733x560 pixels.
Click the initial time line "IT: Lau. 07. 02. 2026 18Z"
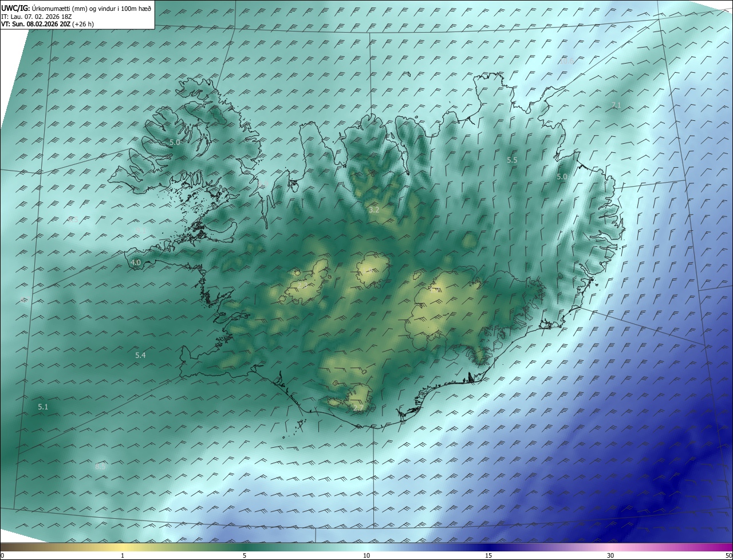pyautogui.click(x=36, y=17)
